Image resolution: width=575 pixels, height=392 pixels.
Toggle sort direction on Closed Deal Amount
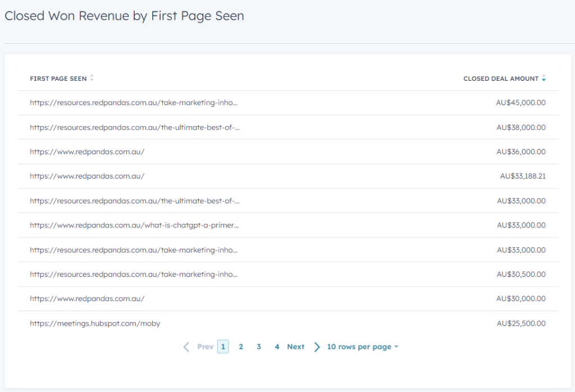[x=544, y=78]
